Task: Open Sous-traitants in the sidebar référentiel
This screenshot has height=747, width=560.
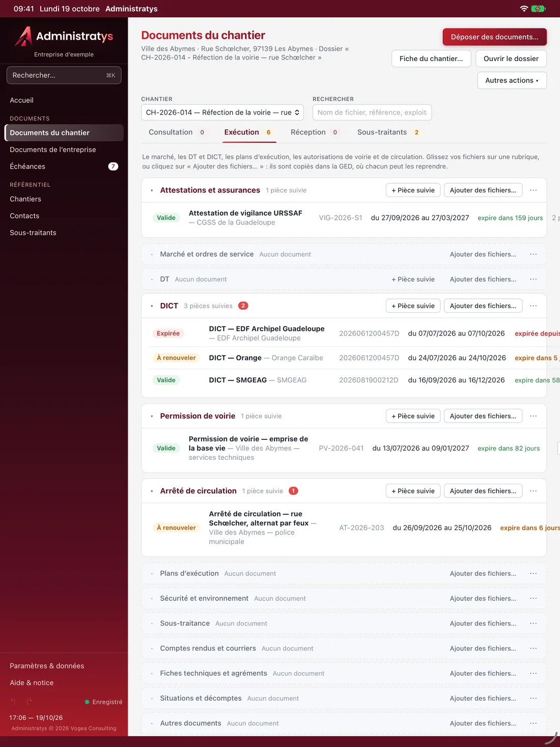Action: [64, 233]
